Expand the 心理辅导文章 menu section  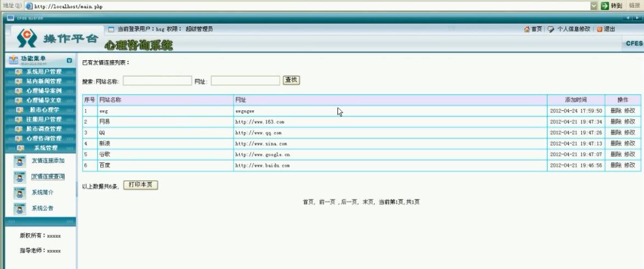click(40, 100)
